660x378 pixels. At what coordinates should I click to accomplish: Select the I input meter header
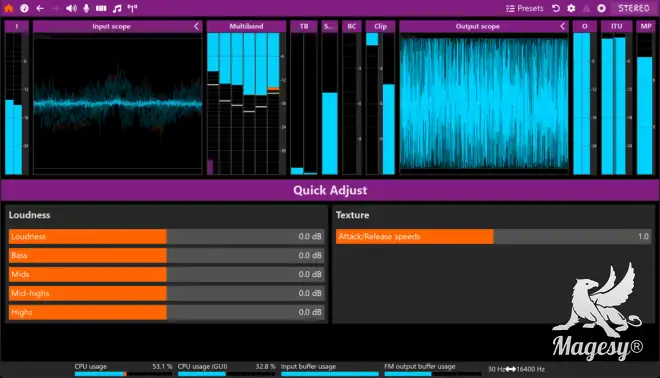tap(16, 26)
